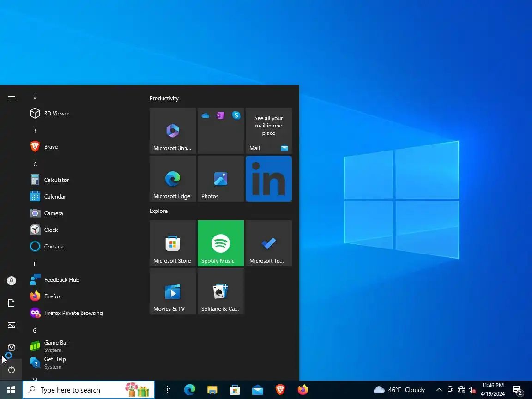Viewport: 532px width, 399px height.
Task: Open the notification center
Action: [x=517, y=390]
